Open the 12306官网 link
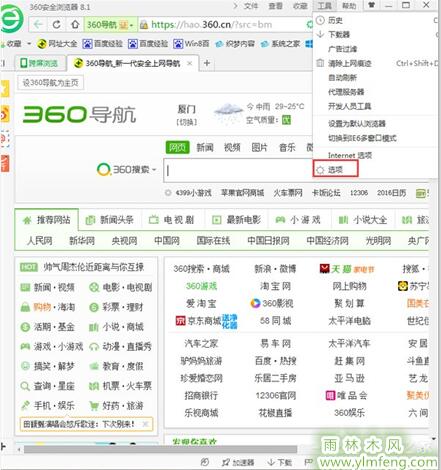 pos(276,395)
